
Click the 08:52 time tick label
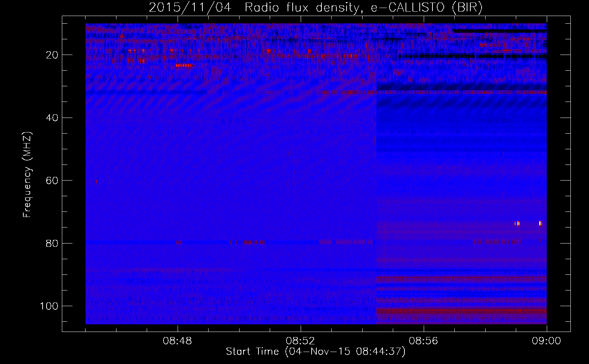300,341
